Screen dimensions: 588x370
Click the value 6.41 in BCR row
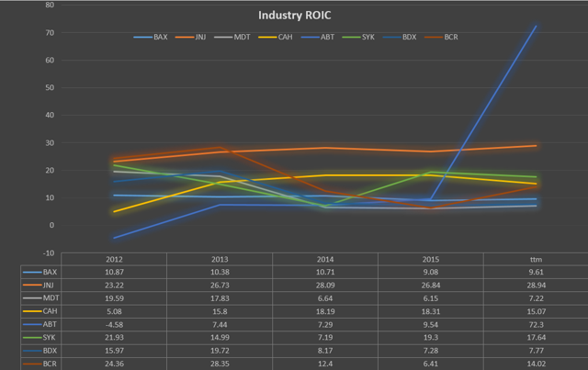[x=431, y=364]
